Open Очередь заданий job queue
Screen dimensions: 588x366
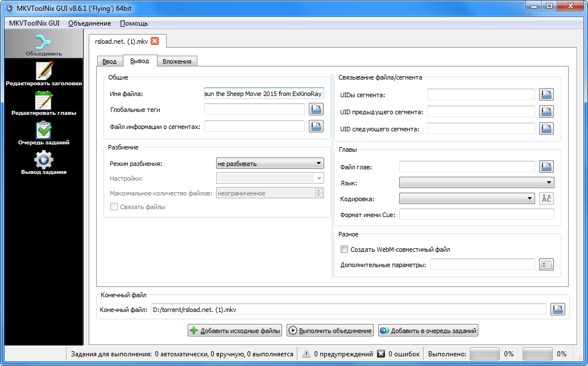pos(44,134)
